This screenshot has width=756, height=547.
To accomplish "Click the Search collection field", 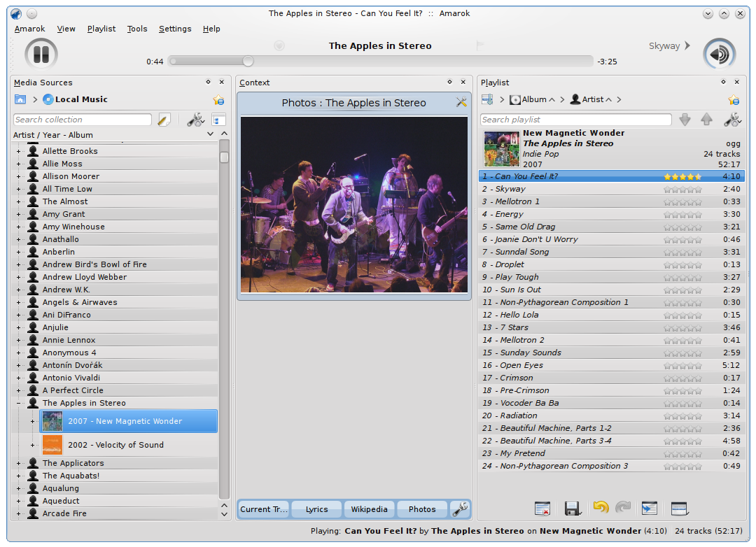I will pos(83,120).
